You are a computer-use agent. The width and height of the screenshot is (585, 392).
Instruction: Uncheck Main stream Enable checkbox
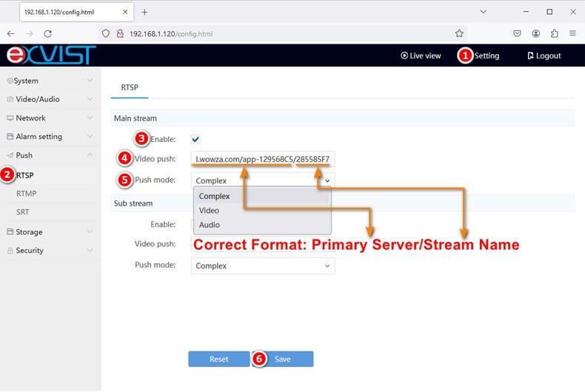195,139
